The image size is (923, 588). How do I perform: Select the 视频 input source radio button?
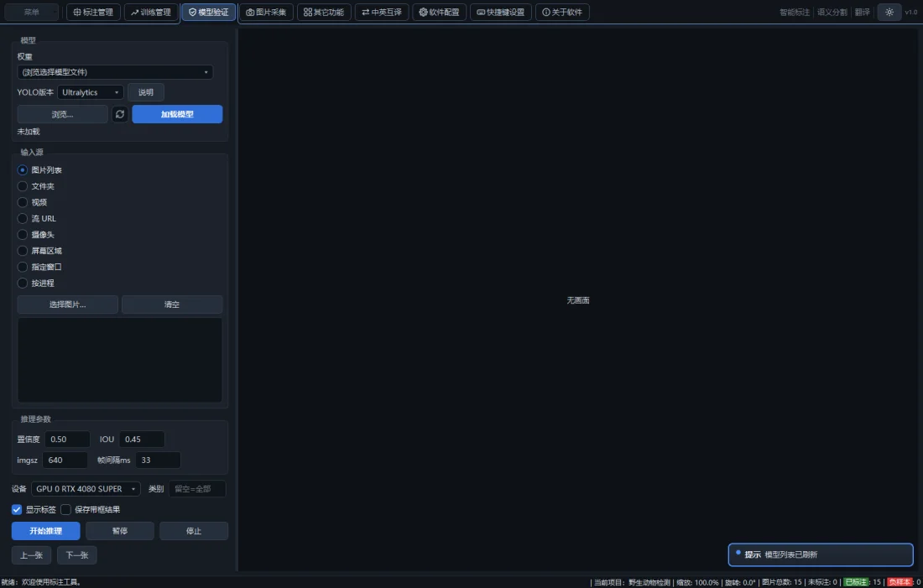click(23, 202)
